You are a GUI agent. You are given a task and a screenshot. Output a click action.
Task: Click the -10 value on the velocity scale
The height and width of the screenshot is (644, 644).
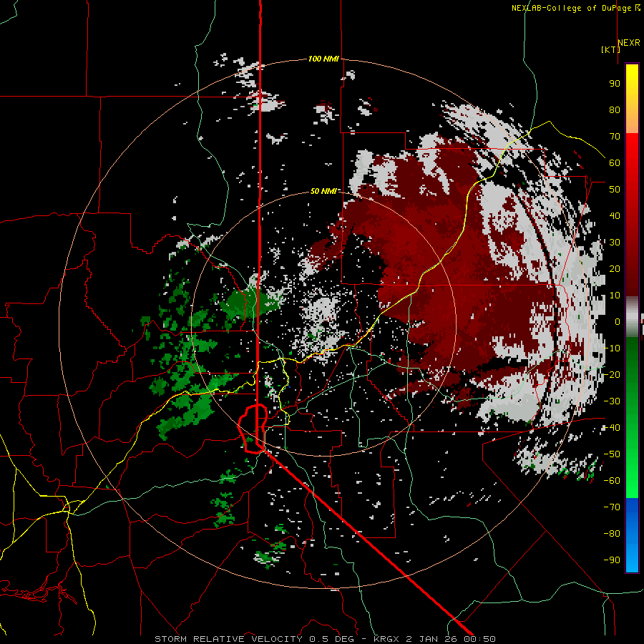coord(612,348)
